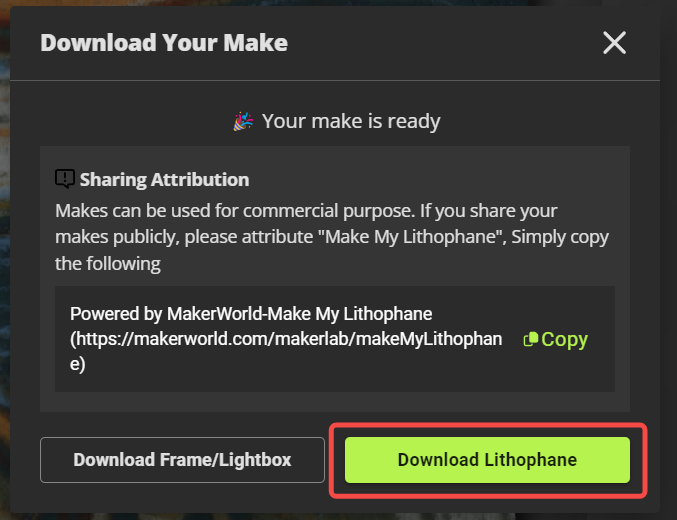The image size is (677, 520).
Task: Copy the attribution text via Copy link
Action: (x=556, y=339)
